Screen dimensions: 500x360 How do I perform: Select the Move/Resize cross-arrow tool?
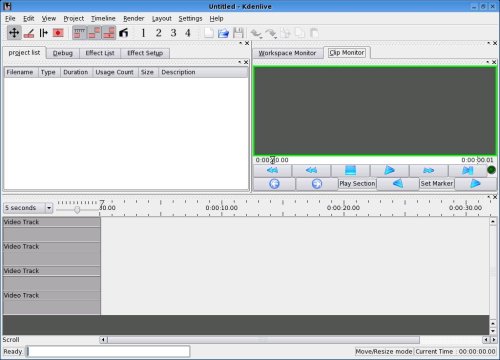(x=14, y=33)
